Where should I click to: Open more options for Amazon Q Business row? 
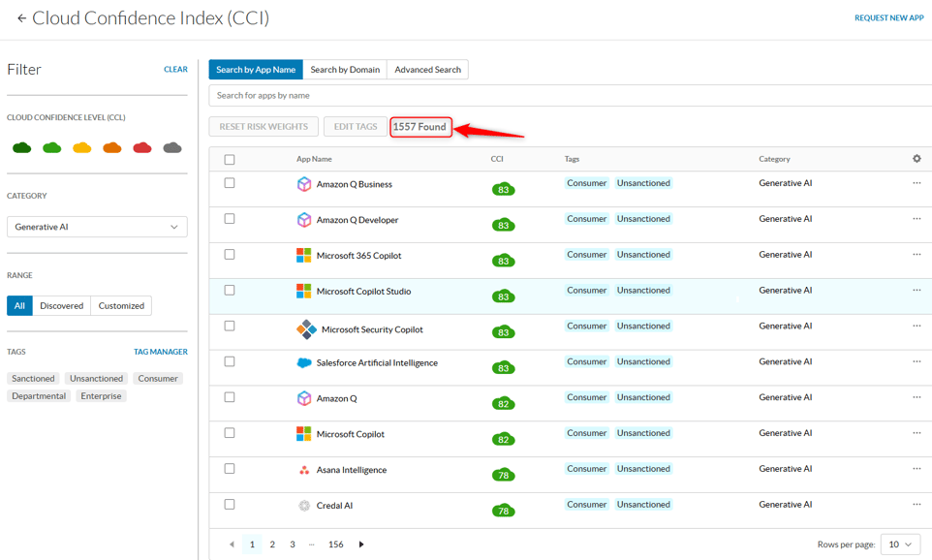point(916,183)
